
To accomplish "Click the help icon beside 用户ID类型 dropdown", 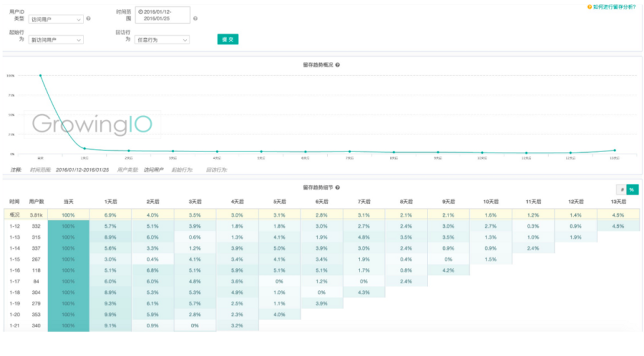I will pos(88,19).
